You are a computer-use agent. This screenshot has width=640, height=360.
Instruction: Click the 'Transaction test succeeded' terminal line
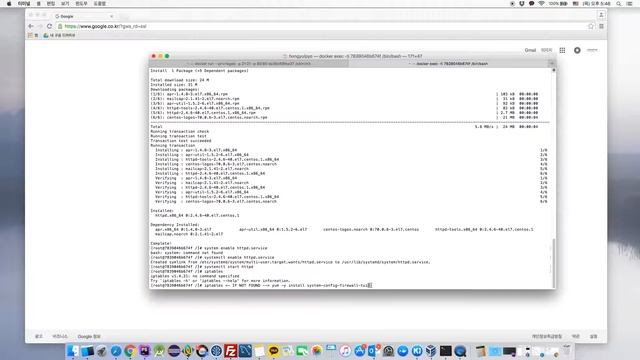coord(181,141)
